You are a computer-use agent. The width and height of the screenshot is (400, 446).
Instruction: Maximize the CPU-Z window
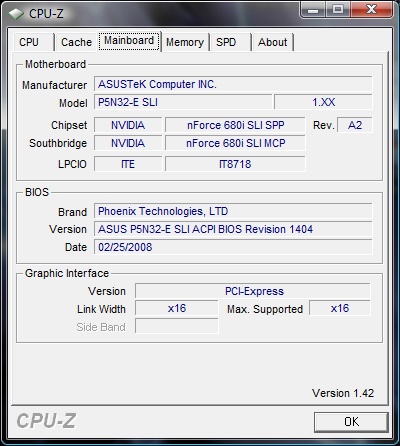pyautogui.click(x=338, y=9)
